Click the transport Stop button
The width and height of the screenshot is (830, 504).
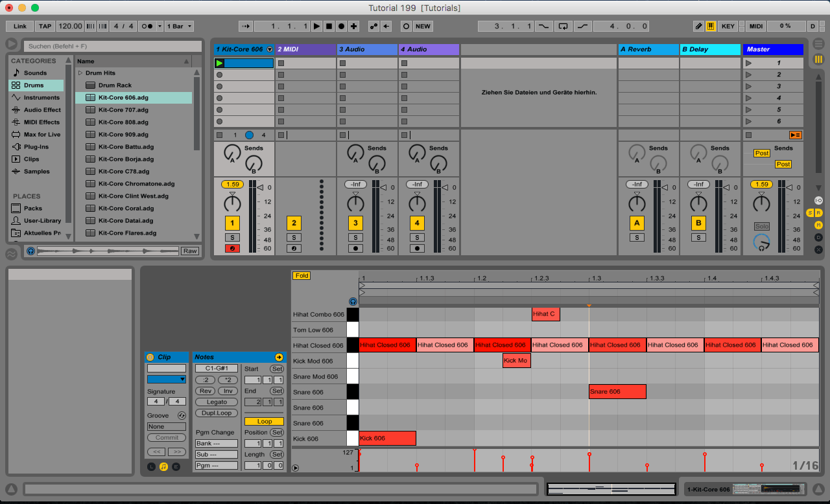click(329, 27)
